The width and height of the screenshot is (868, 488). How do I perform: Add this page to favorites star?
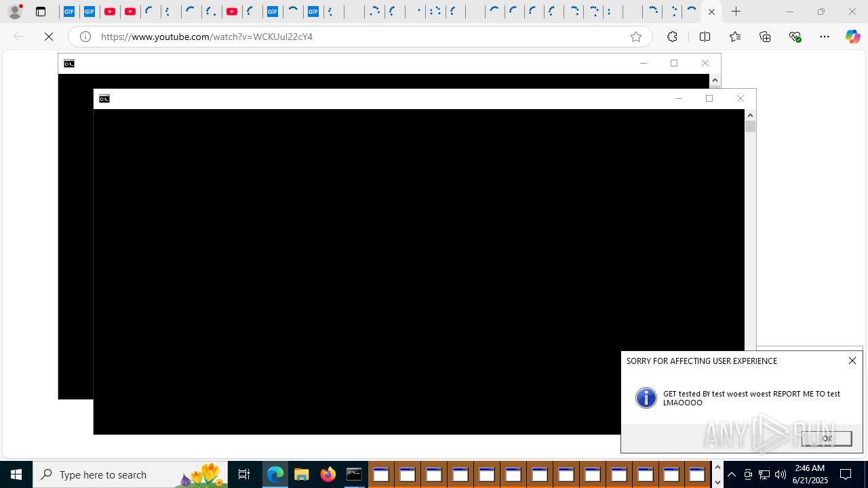tap(635, 37)
